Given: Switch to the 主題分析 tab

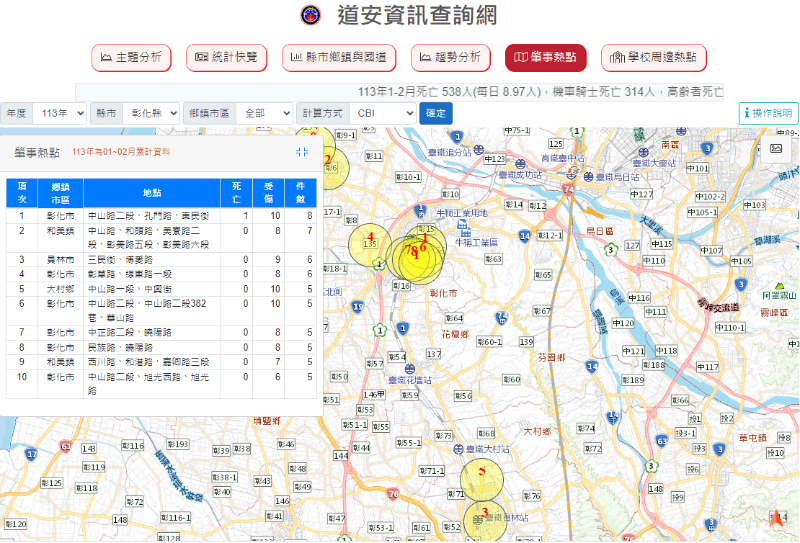Looking at the screenshot, I should coord(131,58).
